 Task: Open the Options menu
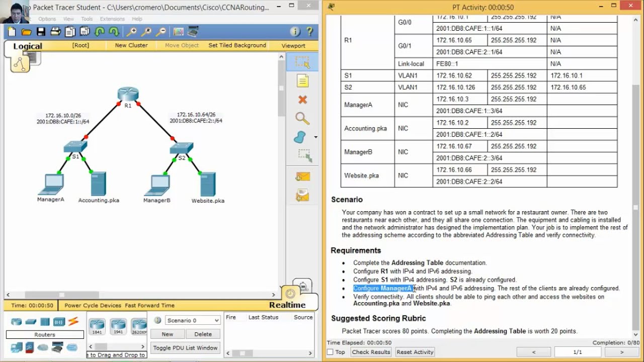47,19
